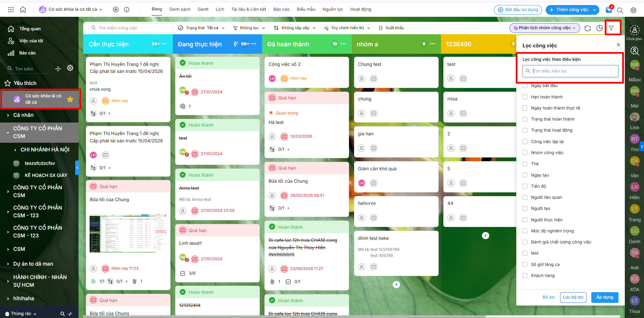
Task: Click the global search magnifier icon
Action: [x=620, y=10]
